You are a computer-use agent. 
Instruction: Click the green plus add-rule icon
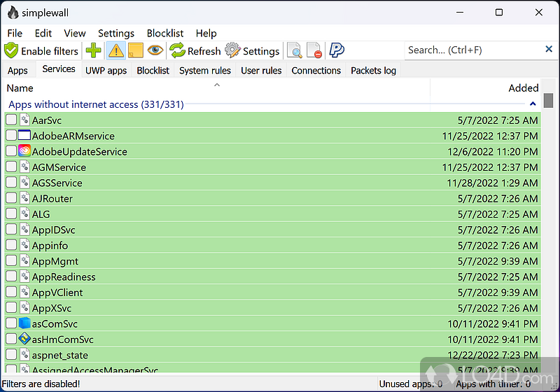click(x=93, y=50)
